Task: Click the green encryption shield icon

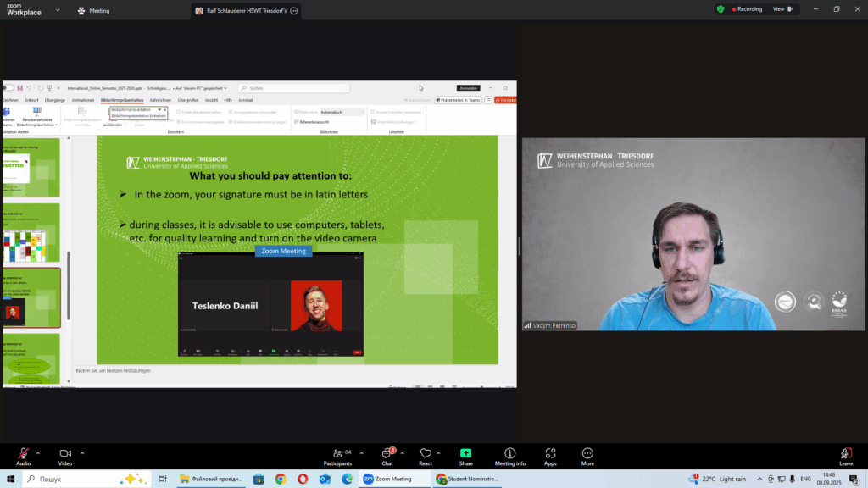Action: click(721, 9)
